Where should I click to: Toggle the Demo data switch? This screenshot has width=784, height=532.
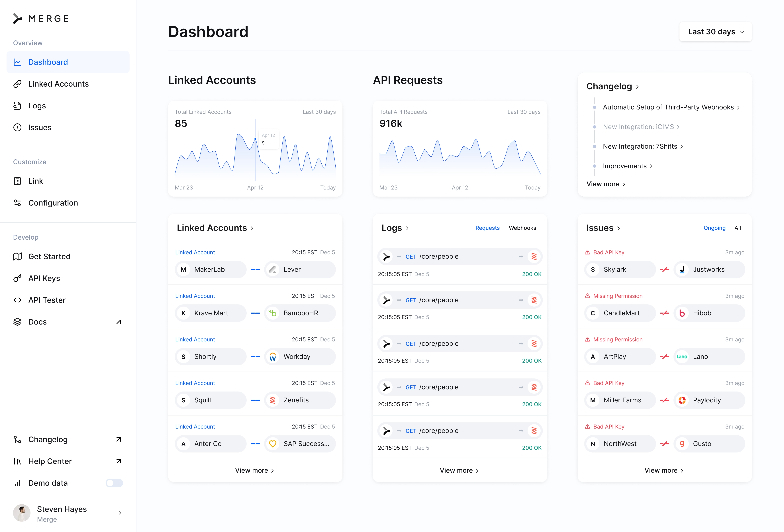pos(114,483)
